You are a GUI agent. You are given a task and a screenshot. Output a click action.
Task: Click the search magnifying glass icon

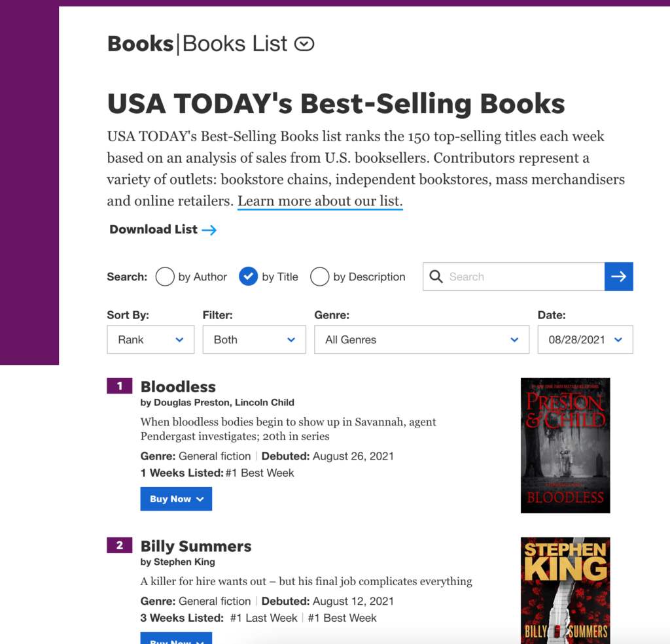436,277
